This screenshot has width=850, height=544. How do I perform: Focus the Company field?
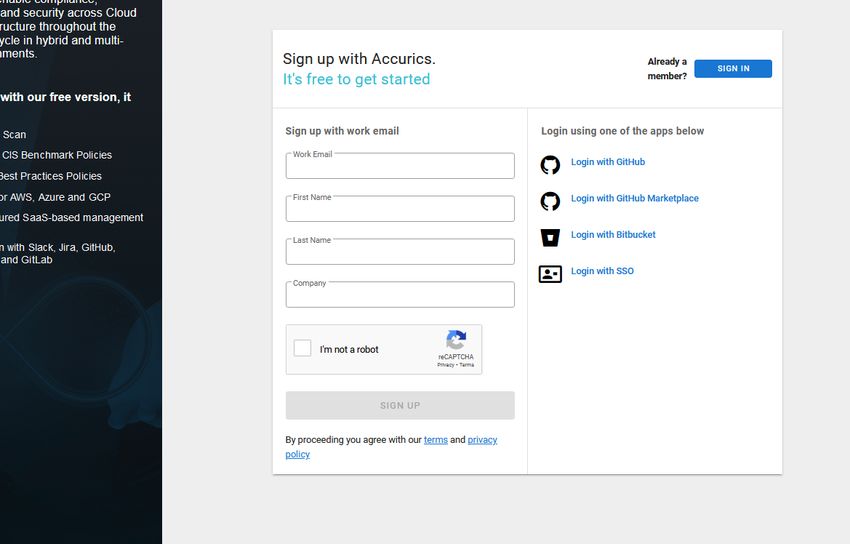[x=400, y=294]
